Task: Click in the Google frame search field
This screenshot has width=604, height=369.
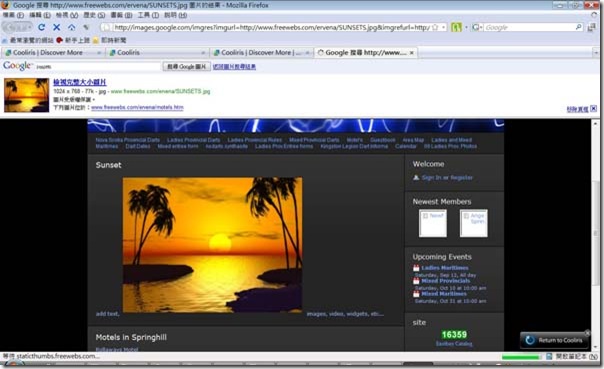Action: pos(97,67)
